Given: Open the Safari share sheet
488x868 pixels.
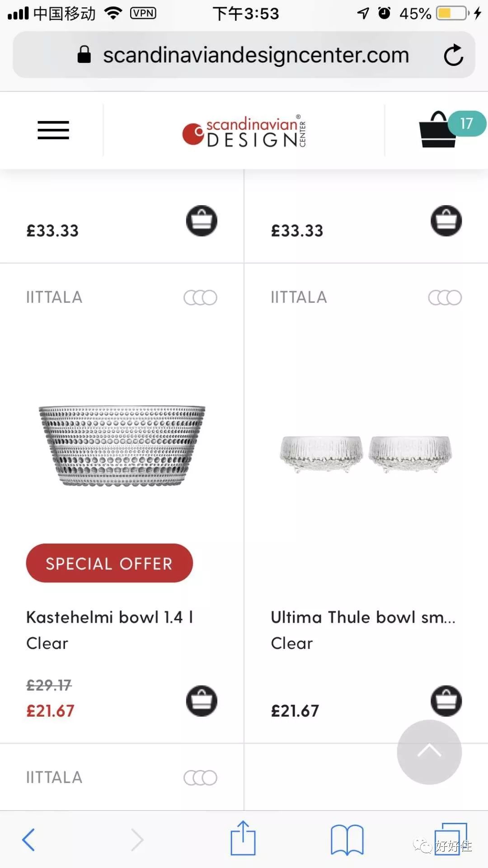Looking at the screenshot, I should [243, 839].
